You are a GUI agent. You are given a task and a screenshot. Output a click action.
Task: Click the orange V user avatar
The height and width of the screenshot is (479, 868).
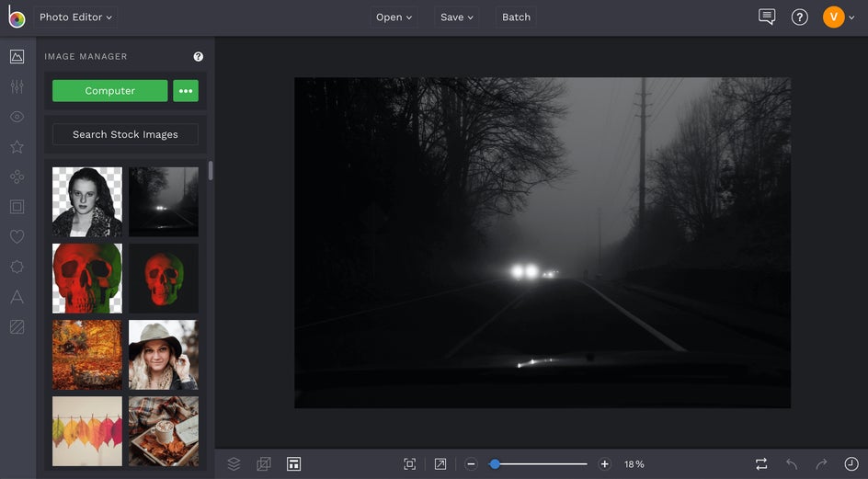click(834, 17)
